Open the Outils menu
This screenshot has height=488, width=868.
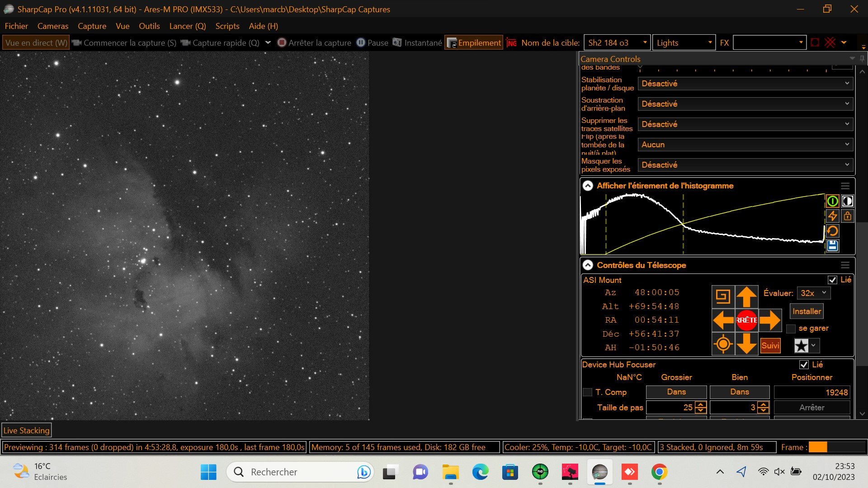[x=149, y=26]
